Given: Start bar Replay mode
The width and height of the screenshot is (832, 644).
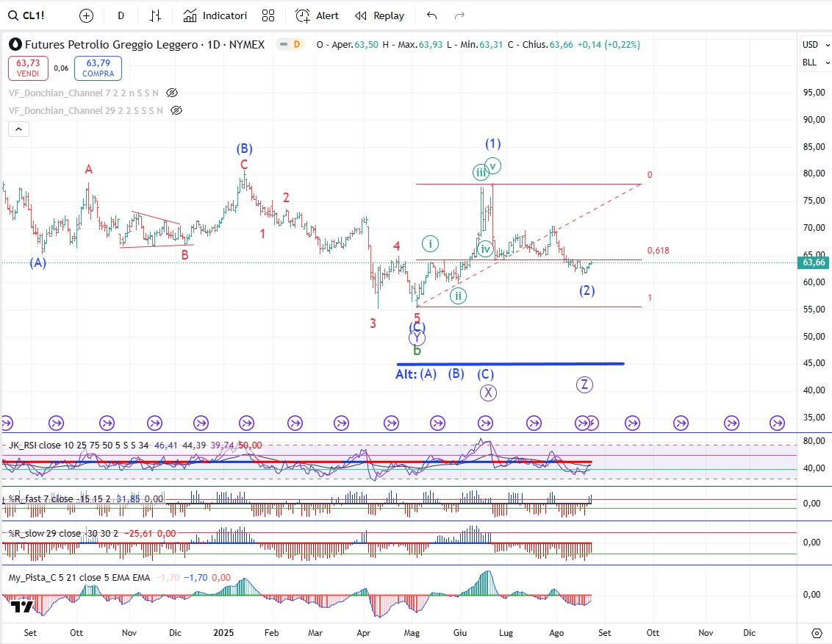Looking at the screenshot, I should 379,15.
